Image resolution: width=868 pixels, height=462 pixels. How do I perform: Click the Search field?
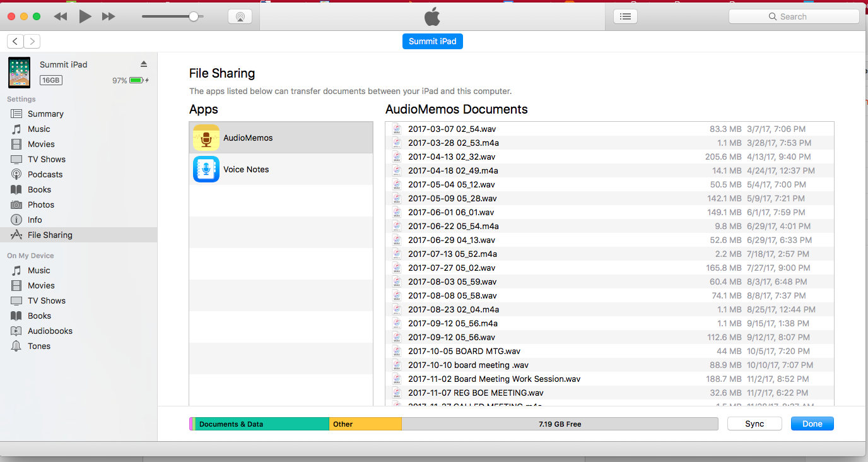(794, 17)
